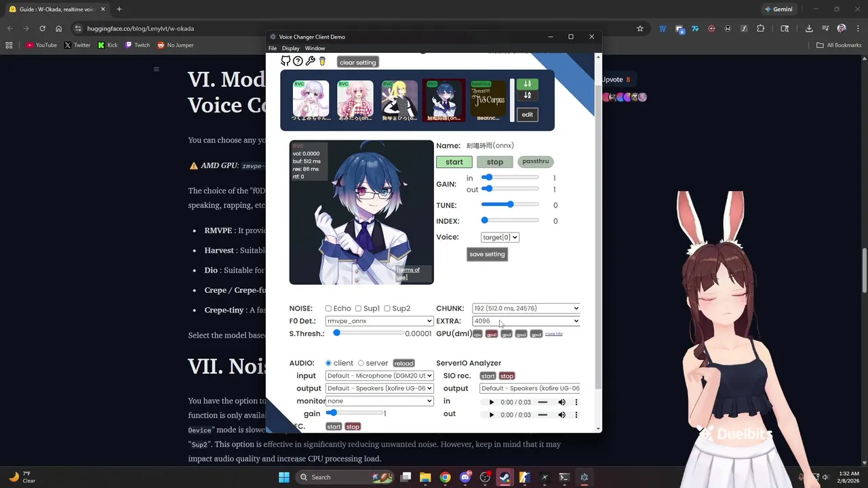Open File Explorer from the taskbar
This screenshot has height=488, width=868.
click(425, 477)
